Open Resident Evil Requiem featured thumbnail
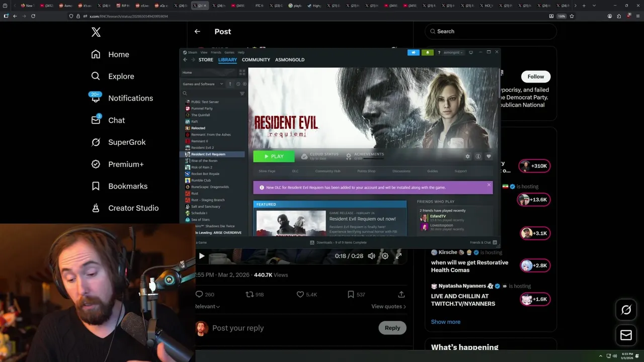 [291, 223]
